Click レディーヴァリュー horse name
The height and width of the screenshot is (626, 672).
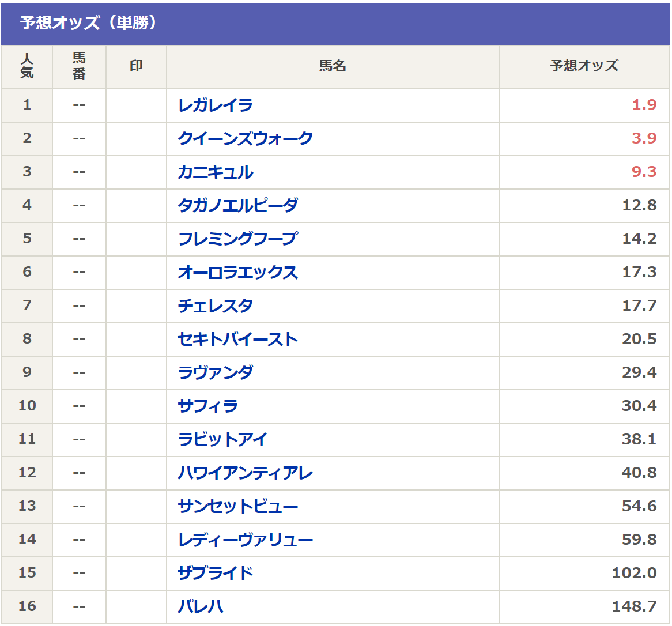(245, 540)
